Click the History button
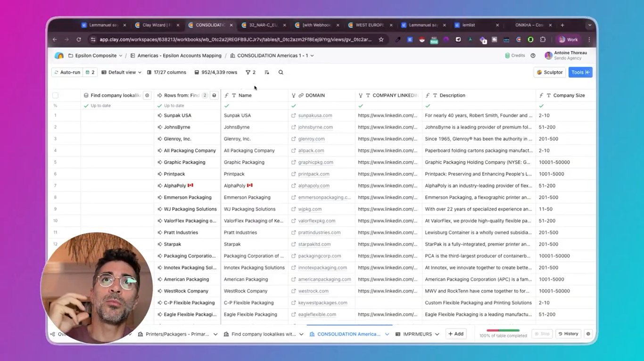Viewport: 644px width, 361px height. tap(568, 334)
